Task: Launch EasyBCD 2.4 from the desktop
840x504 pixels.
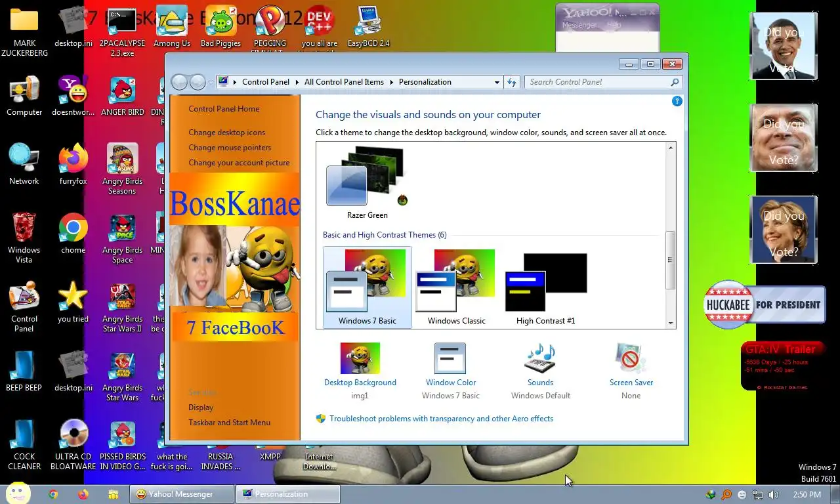Action: point(368,28)
